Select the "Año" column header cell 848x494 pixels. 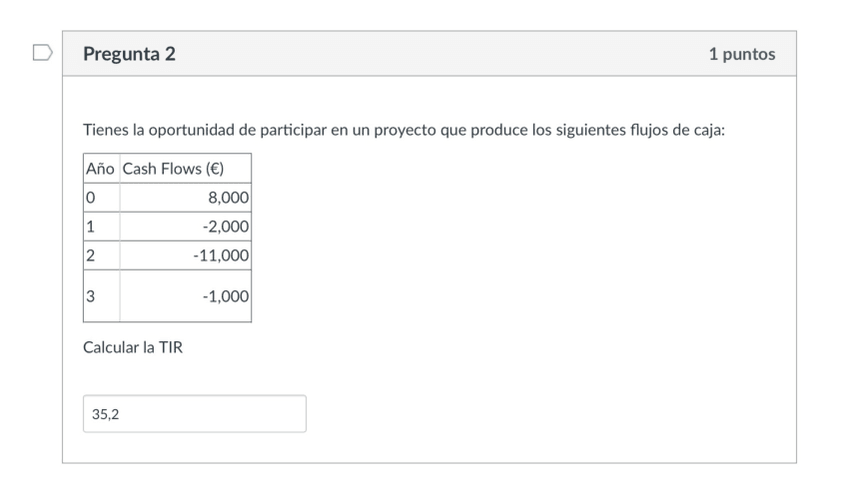click(101, 168)
